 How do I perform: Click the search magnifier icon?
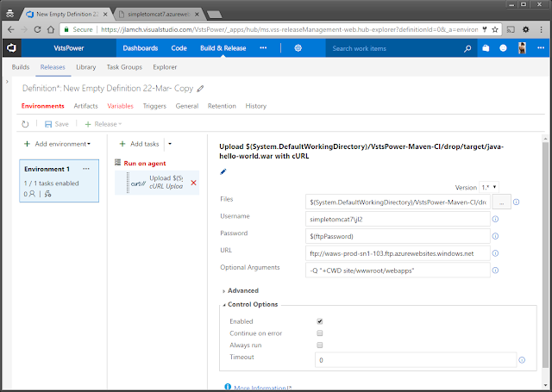(x=467, y=48)
